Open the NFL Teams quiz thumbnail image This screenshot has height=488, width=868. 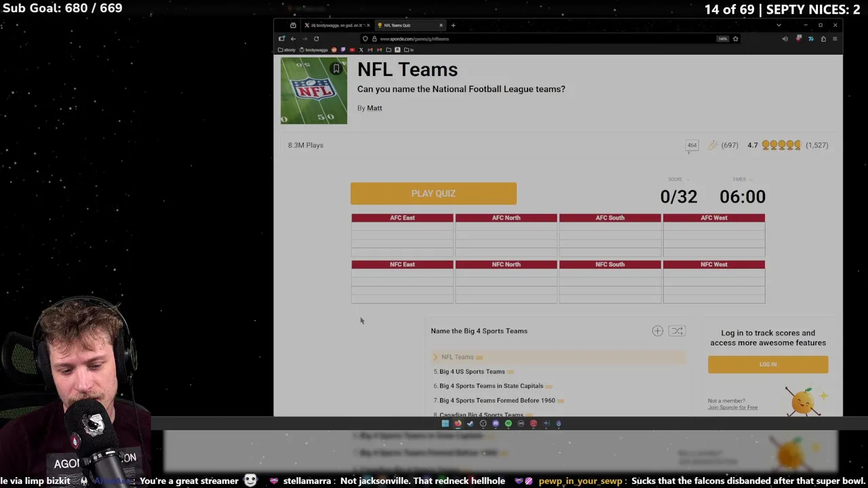click(314, 91)
